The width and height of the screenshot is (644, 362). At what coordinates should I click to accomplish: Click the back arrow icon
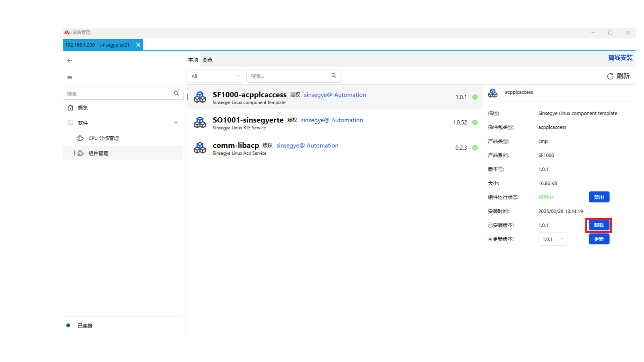tap(69, 61)
